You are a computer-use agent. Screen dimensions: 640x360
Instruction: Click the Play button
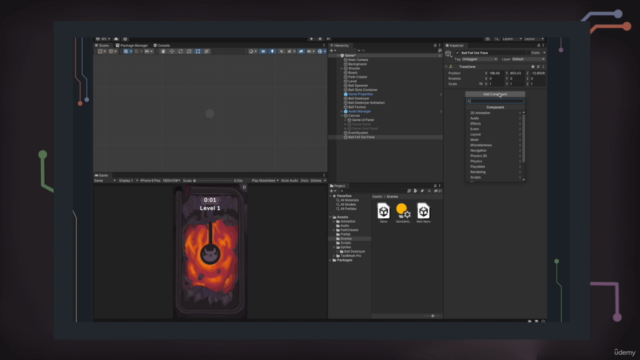tap(311, 39)
